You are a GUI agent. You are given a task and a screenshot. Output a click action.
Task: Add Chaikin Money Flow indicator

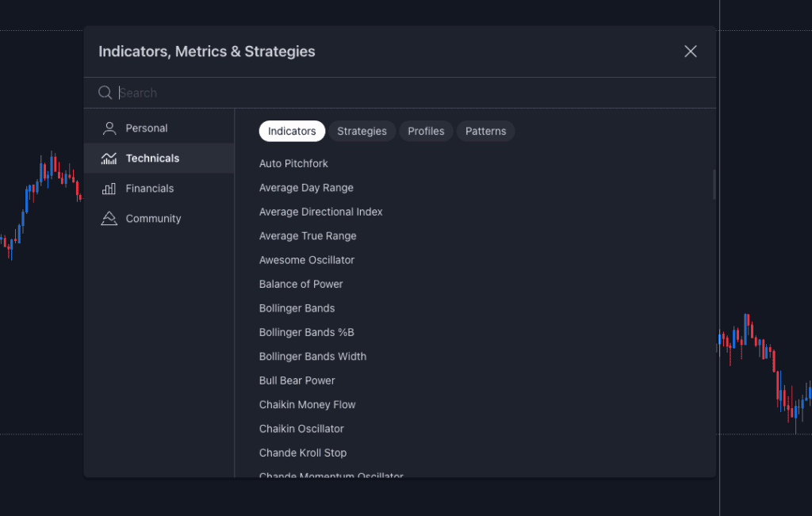[x=307, y=404]
